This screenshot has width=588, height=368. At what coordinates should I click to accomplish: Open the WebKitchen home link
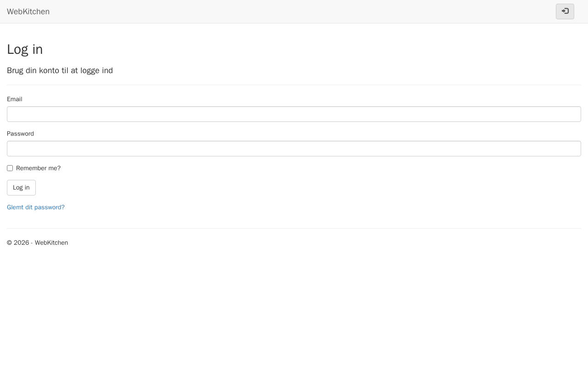pos(28,11)
